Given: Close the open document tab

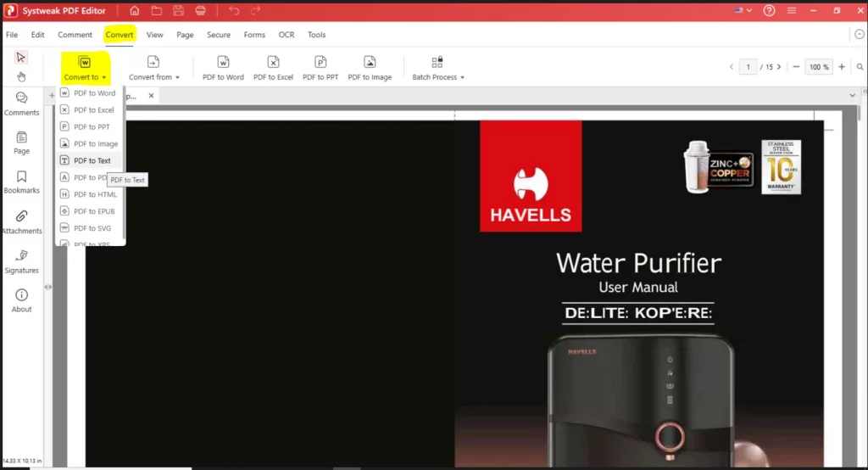Looking at the screenshot, I should [x=151, y=95].
